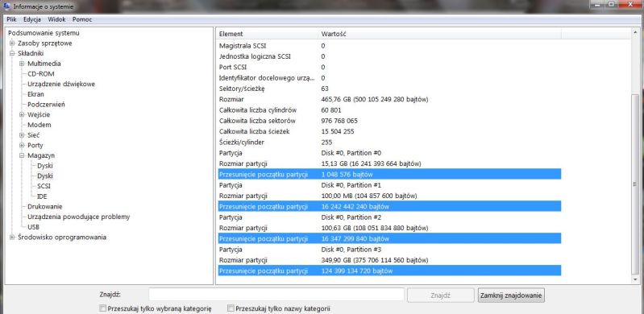Click the Jednostka logiczna SCSI row
This screenshot has height=314, width=644.
pyautogui.click(x=389, y=56)
